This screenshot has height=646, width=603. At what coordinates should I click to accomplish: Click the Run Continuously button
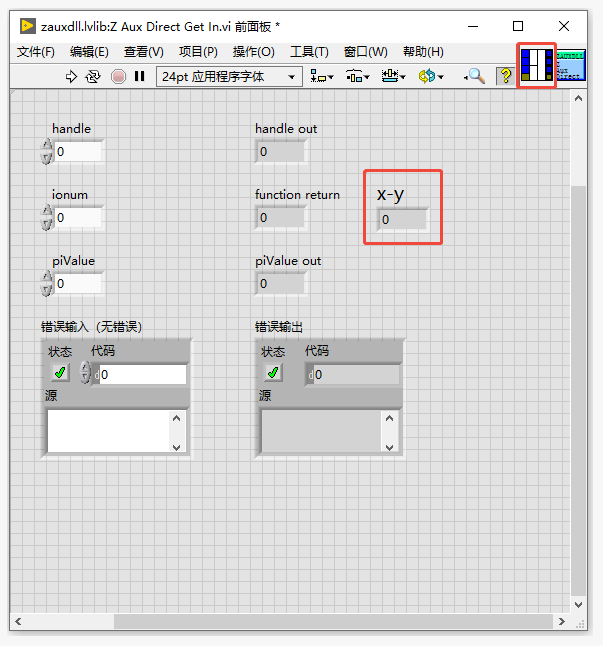click(93, 77)
